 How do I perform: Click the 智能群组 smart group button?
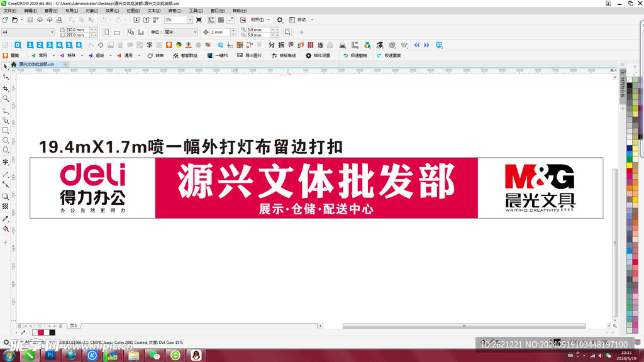point(186,55)
